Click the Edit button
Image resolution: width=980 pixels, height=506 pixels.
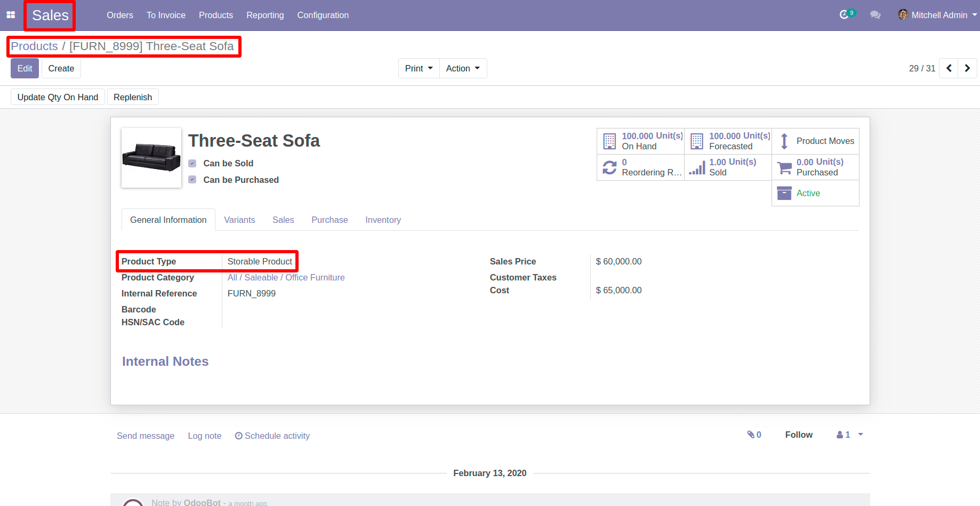[x=25, y=68]
